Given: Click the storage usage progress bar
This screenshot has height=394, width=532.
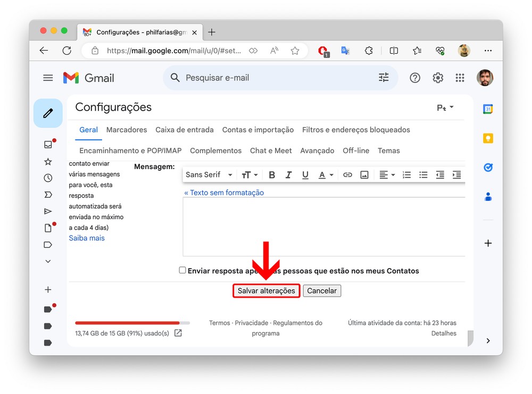Looking at the screenshot, I should click(132, 323).
